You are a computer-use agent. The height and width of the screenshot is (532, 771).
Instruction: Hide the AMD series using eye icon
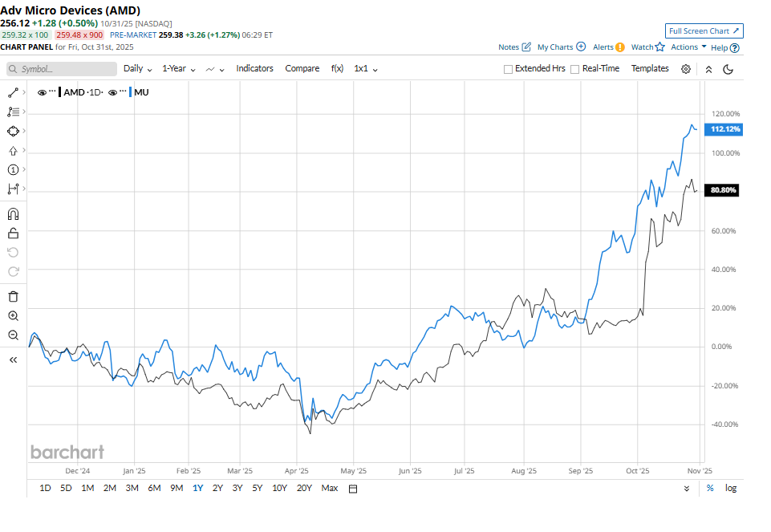pyautogui.click(x=42, y=92)
